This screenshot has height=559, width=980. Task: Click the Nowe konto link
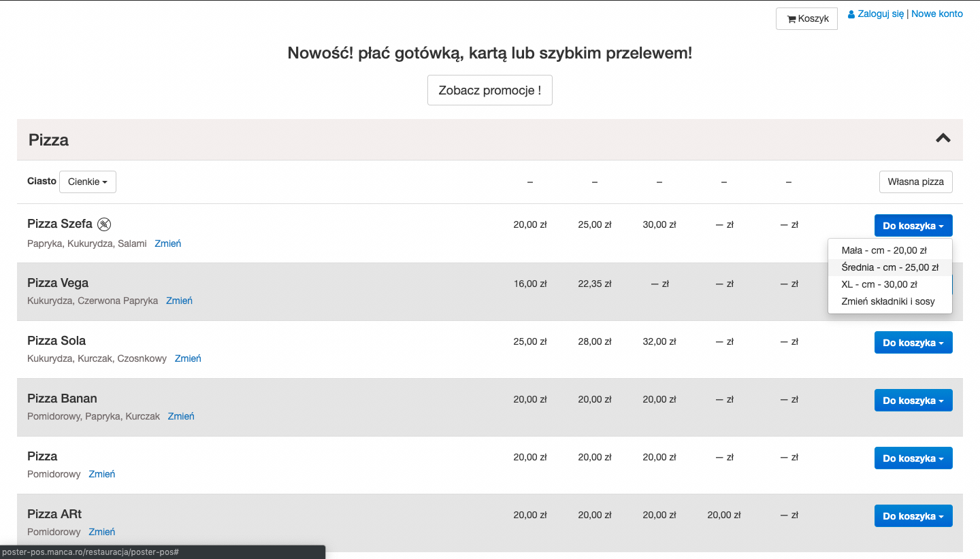936,14
